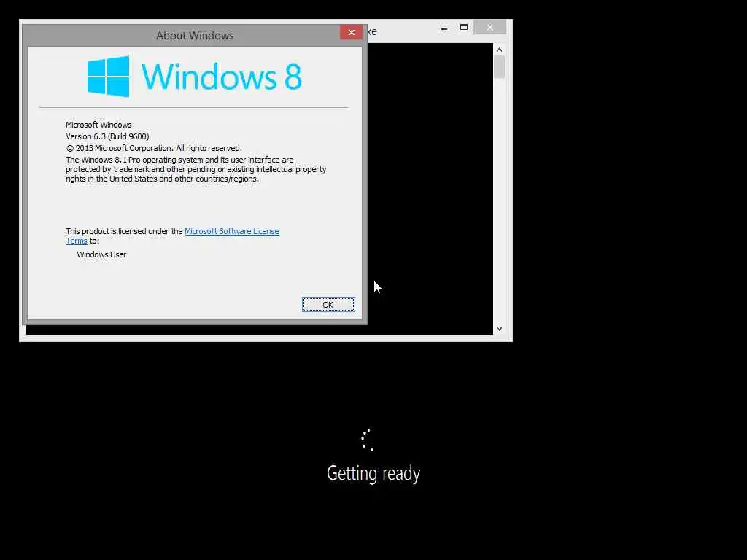Close the console window behind the dialog
The image size is (747, 560).
489,28
